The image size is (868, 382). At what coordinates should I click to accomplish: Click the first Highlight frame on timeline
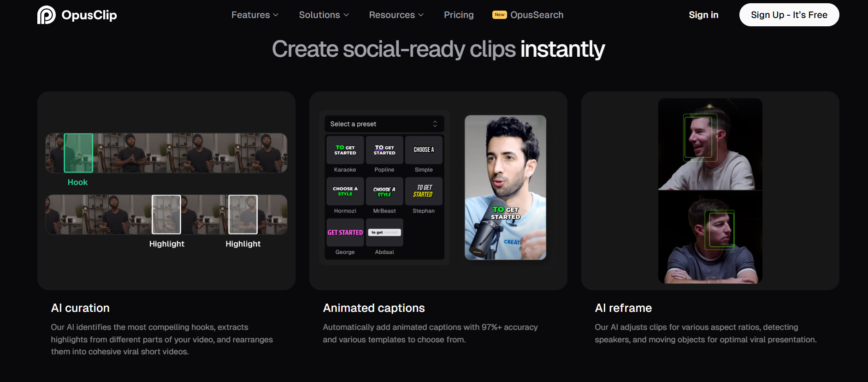click(x=166, y=215)
